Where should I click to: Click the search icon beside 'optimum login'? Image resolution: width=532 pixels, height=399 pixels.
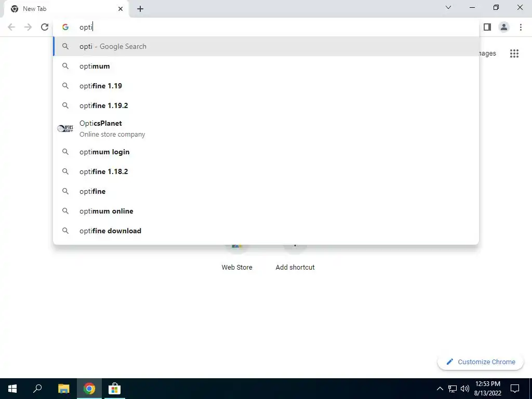coord(65,152)
